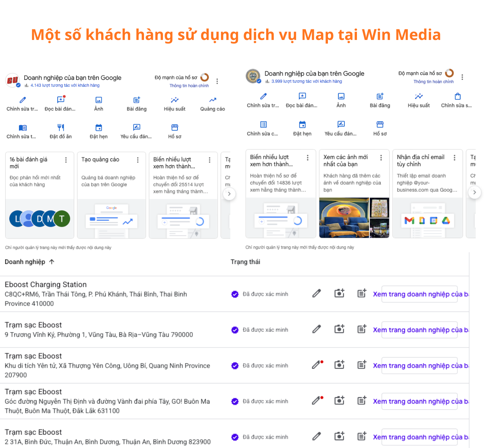Add photo for Eboost Charging Station row
Viewport: 484px width, 448px height.
click(x=339, y=293)
